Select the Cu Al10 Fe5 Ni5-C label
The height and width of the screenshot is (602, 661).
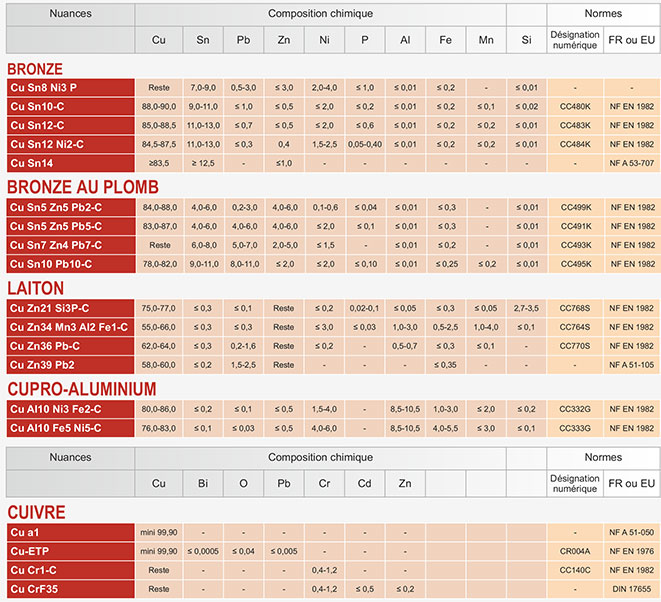pos(70,428)
